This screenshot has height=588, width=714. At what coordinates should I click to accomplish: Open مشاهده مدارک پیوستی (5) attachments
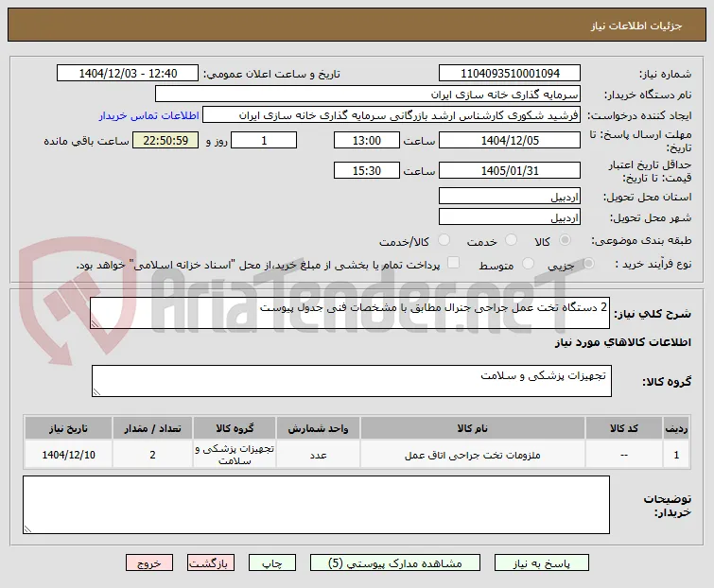394,563
